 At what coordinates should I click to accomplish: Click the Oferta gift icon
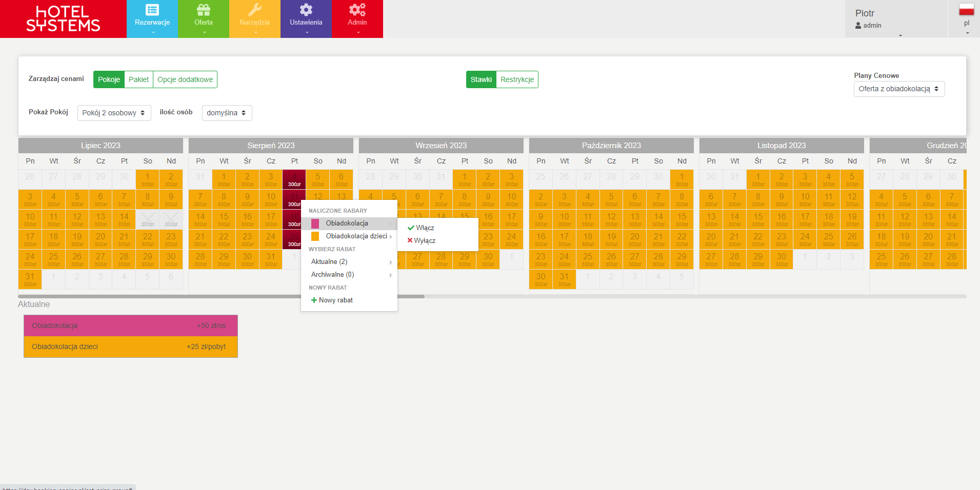[204, 10]
